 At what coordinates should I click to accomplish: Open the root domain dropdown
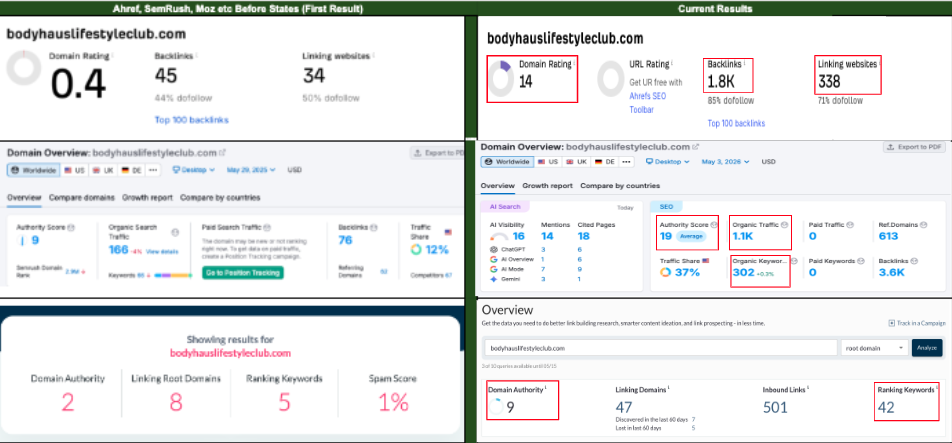(874, 348)
